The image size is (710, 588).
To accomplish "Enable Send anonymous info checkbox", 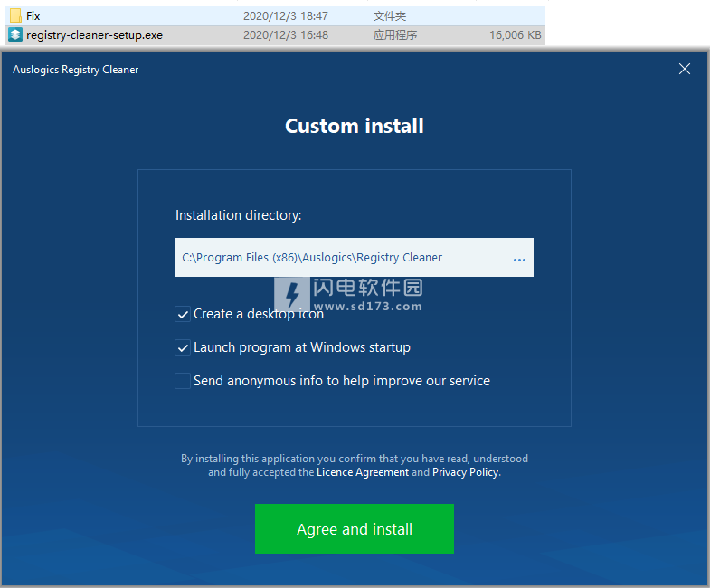I will (x=183, y=382).
